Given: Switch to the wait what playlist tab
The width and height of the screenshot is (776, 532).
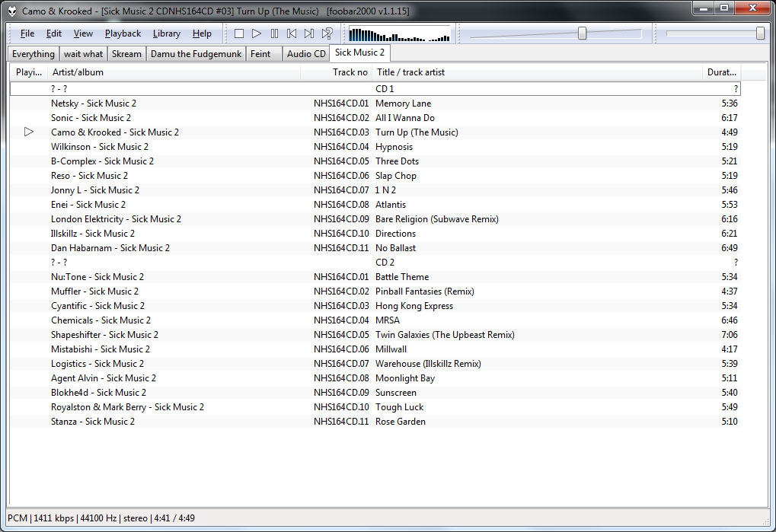Looking at the screenshot, I should [x=83, y=54].
